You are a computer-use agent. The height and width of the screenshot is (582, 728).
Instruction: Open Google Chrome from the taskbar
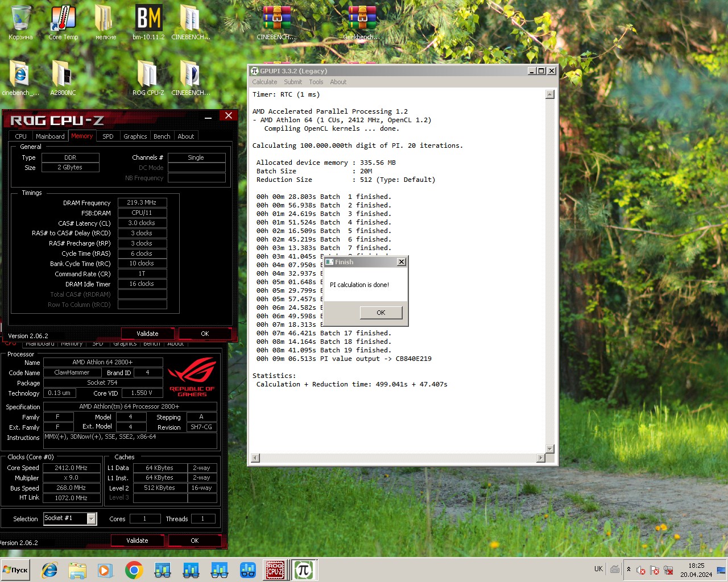tap(134, 570)
